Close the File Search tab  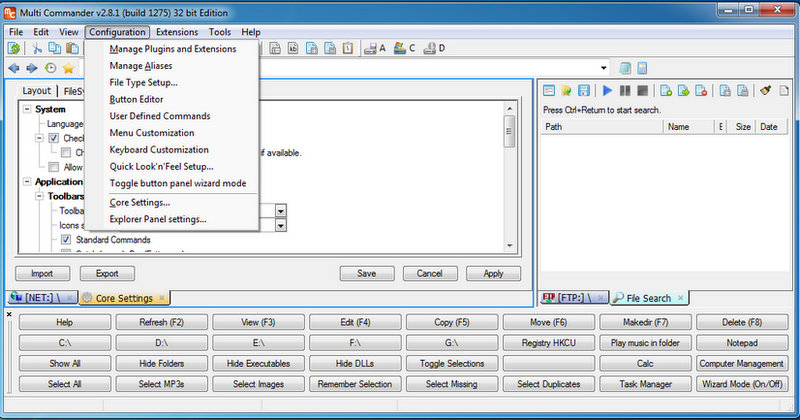tap(680, 298)
